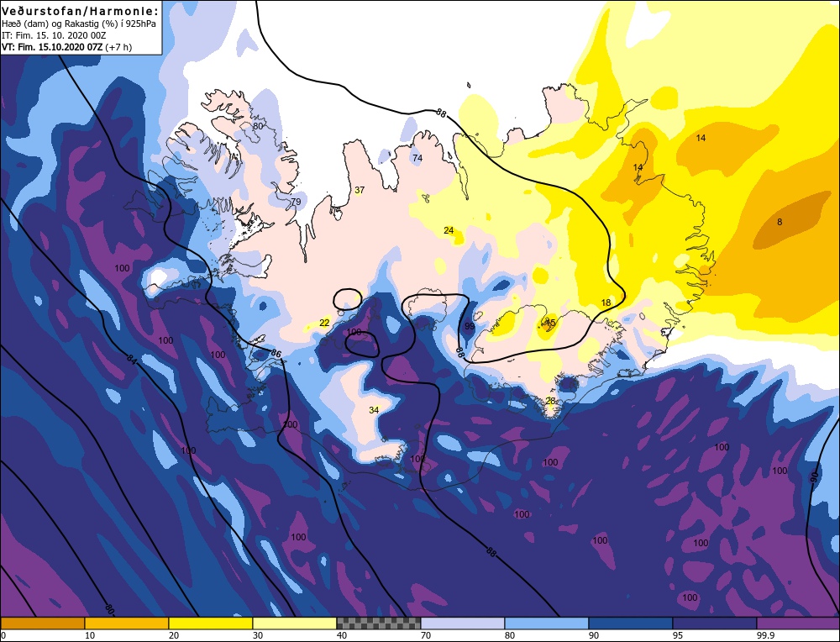This screenshot has height=642, width=840.
Task: Click the '84' height contour label
Action: tap(132, 359)
